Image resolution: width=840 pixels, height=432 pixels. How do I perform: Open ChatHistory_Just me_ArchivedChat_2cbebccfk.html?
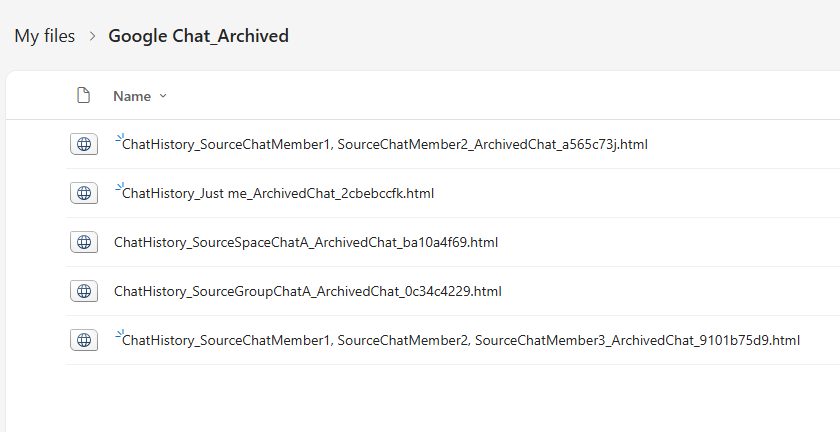point(278,193)
